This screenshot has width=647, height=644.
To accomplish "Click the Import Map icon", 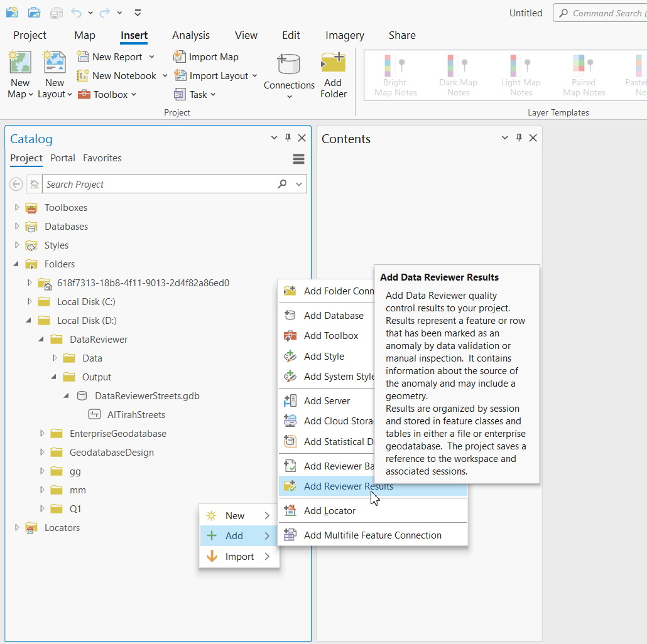I will 179,56.
